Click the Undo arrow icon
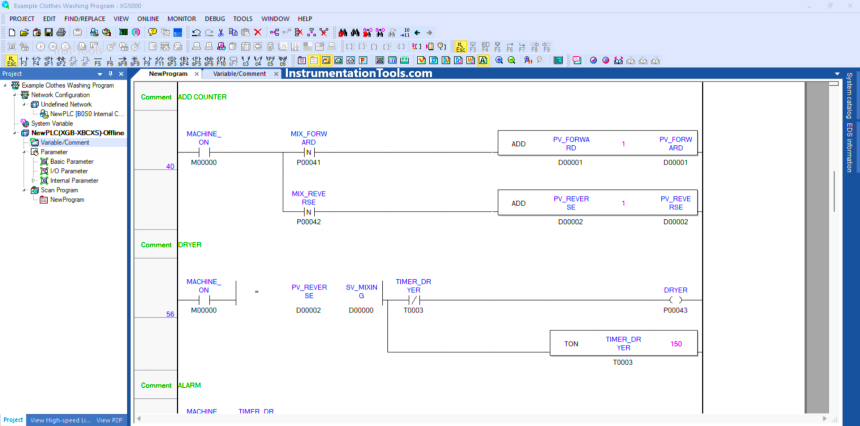This screenshot has width=860, height=426. 195,32
